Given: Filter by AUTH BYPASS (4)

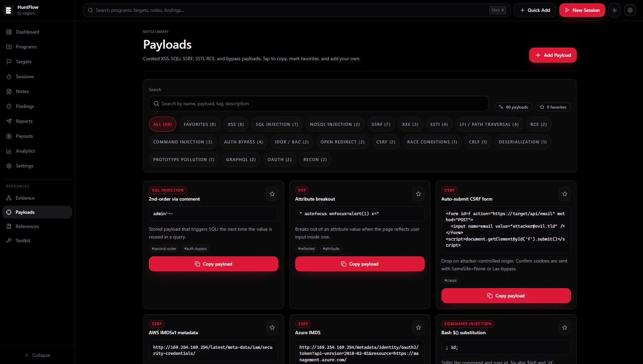Looking at the screenshot, I should click(243, 142).
